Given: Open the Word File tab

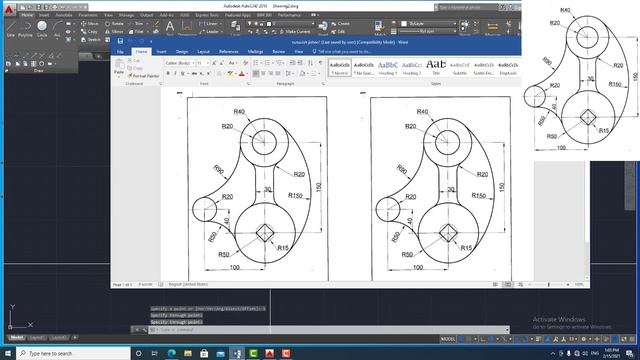Looking at the screenshot, I should point(120,52).
